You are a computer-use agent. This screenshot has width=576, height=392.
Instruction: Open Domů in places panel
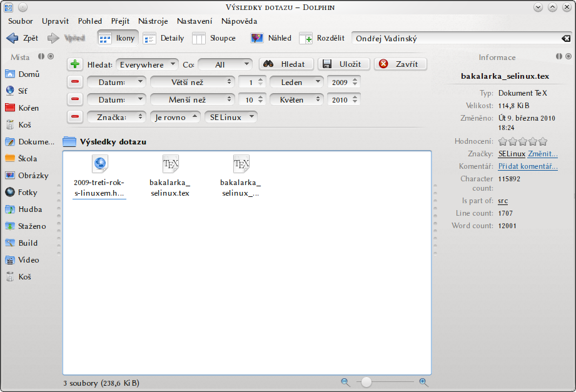23,74
